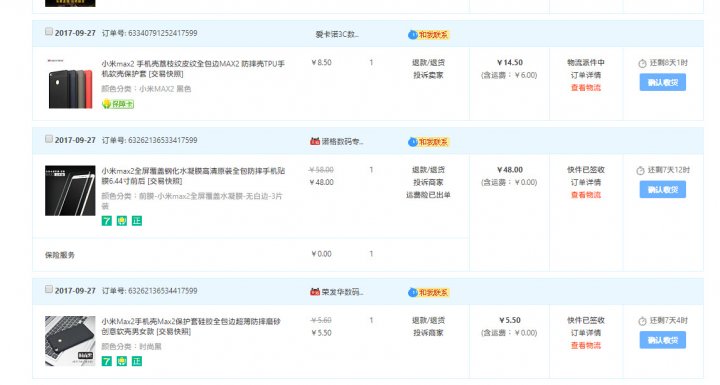This screenshot has width=720, height=385.
Task: Click order number 63340791252417599
Action: tap(163, 33)
